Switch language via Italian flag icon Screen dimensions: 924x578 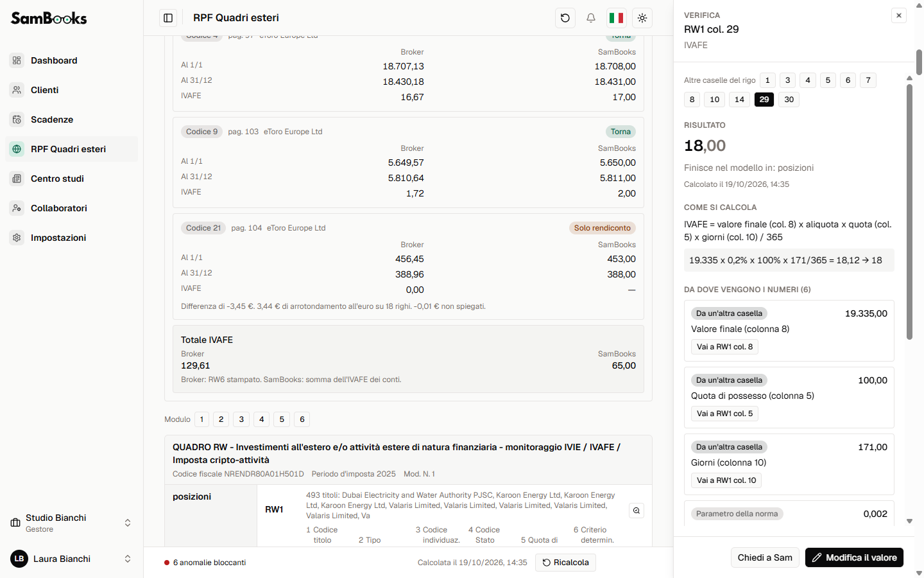pos(617,18)
